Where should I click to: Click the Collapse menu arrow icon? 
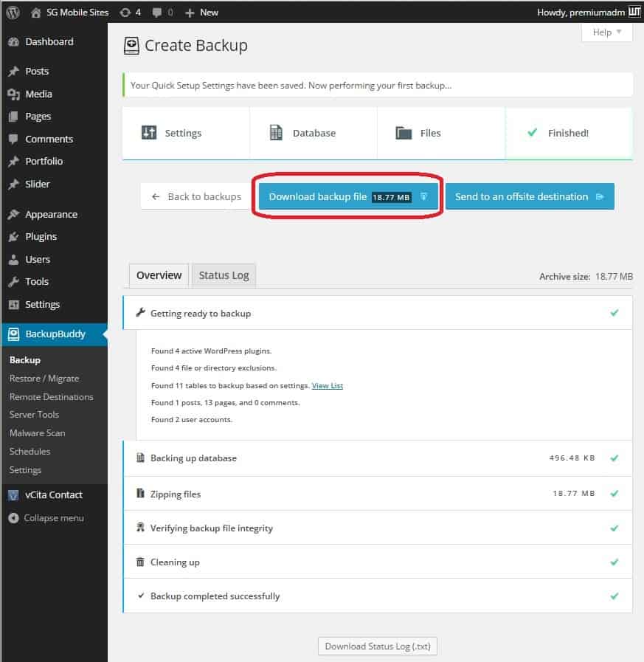coord(13,518)
